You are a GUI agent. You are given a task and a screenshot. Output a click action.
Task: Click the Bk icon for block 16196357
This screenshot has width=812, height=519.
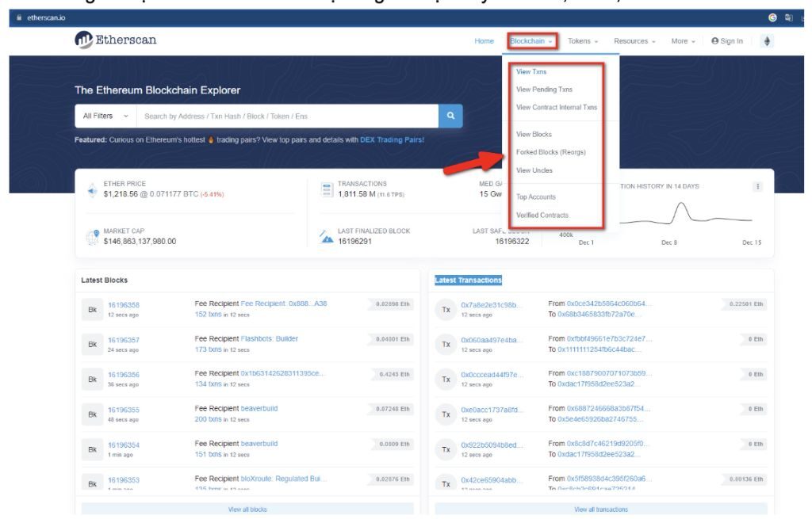click(92, 344)
